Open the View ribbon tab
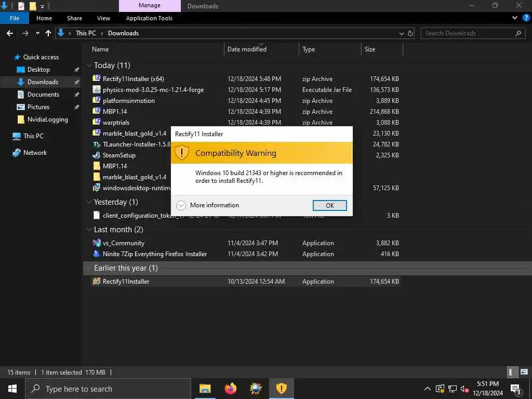Viewport: 532px width, 399px height. pos(103,18)
